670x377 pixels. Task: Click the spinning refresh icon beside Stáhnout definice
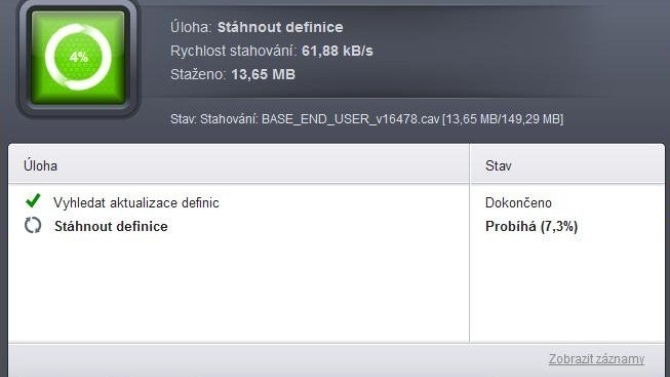point(33,225)
